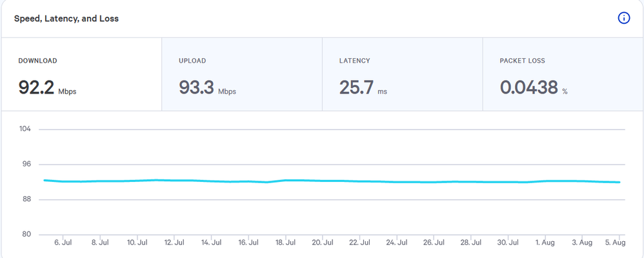Click the 22. Jul date label

tap(359, 243)
